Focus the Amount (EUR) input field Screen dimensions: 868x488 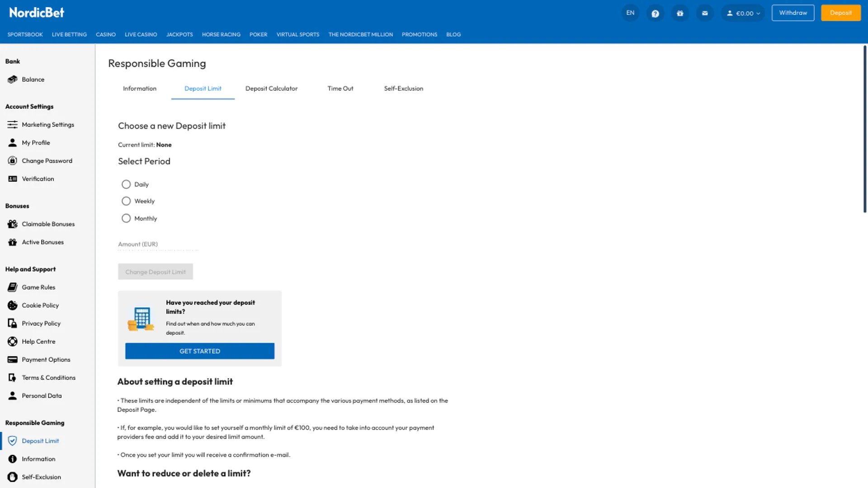158,244
